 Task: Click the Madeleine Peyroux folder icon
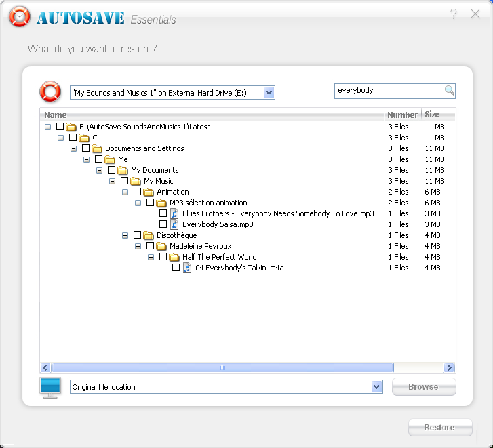coord(161,246)
